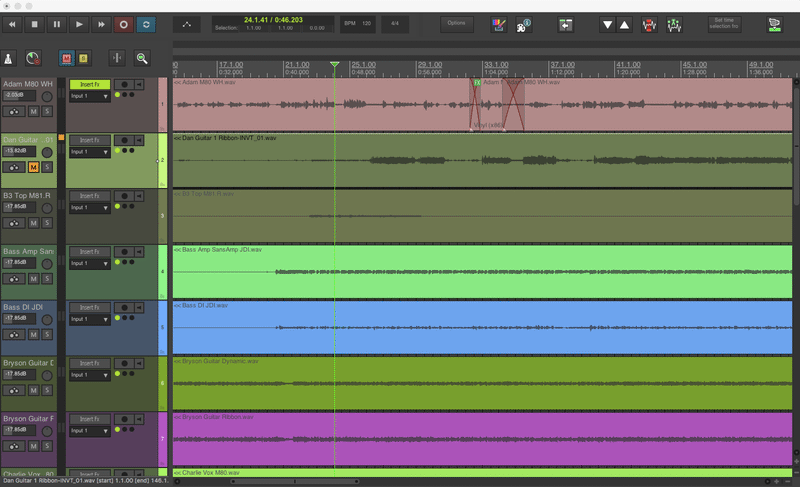800x487 pixels.
Task: Open Insert Fx on Adam M80 WH track
Action: pyautogui.click(x=89, y=84)
